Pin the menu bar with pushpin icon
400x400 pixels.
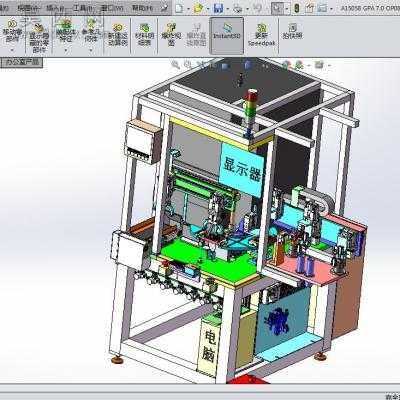tap(164, 7)
